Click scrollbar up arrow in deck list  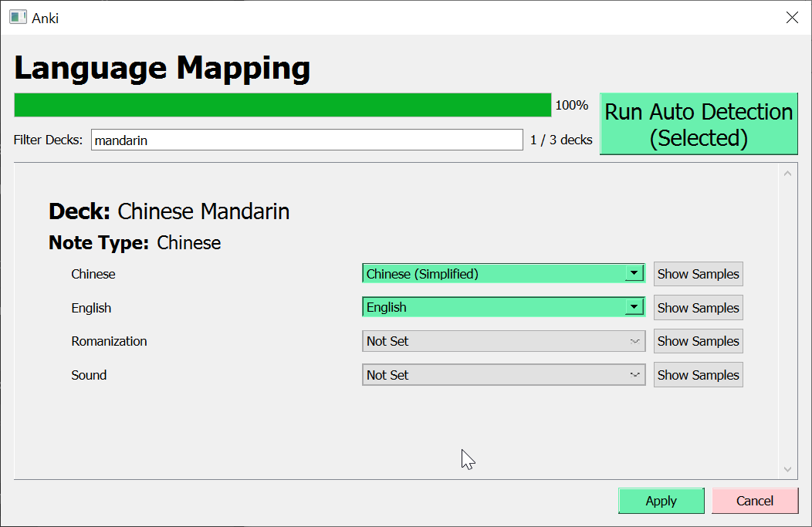[x=787, y=173]
